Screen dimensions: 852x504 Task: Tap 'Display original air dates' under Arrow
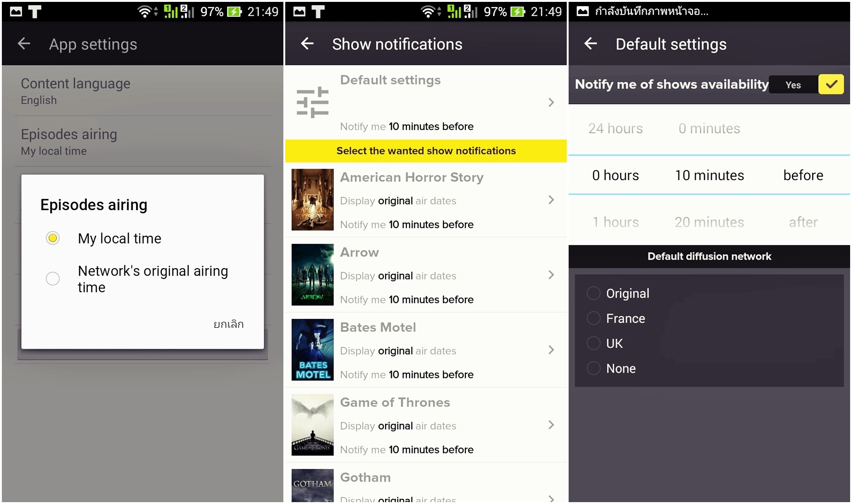(x=398, y=276)
